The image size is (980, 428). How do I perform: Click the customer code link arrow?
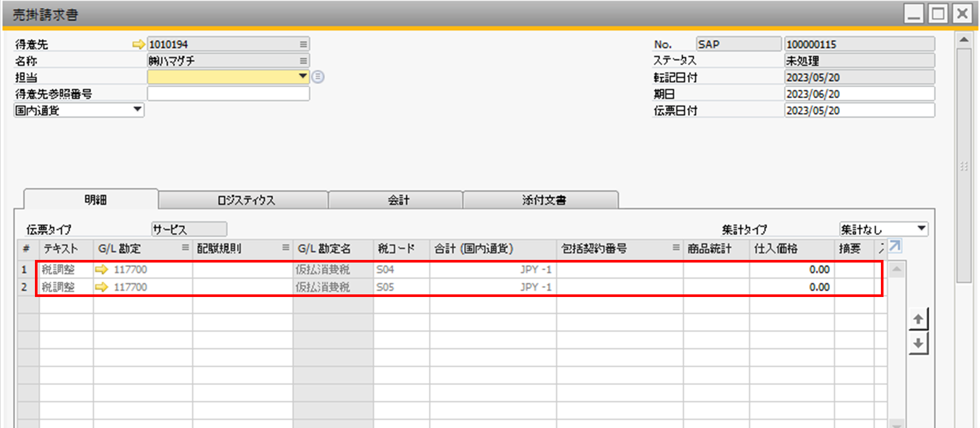click(x=138, y=45)
